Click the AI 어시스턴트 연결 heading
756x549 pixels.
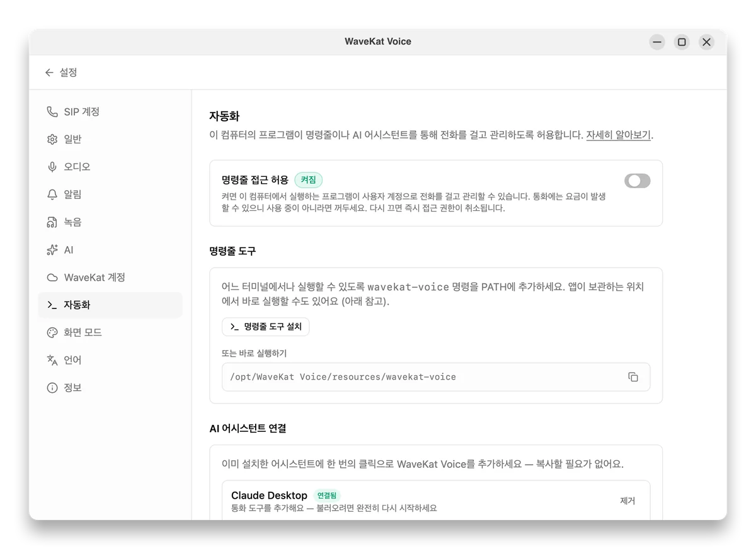point(248,428)
